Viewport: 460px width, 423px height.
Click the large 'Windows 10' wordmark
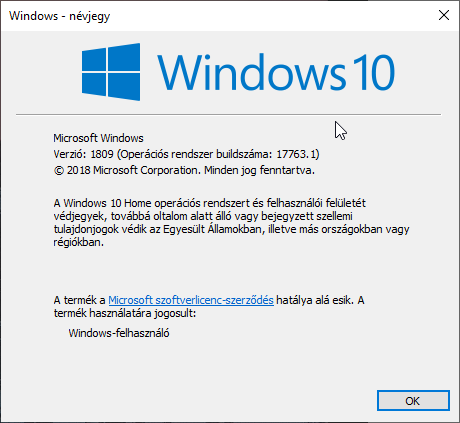(x=276, y=73)
